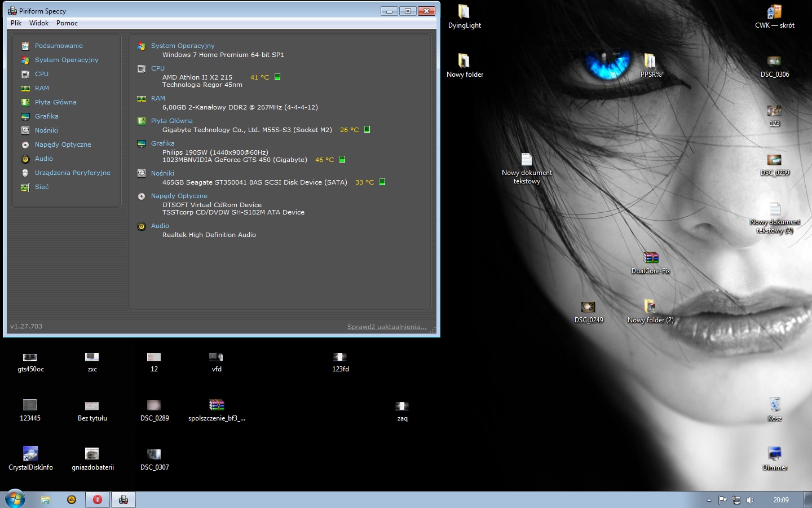This screenshot has height=508, width=812.
Task: Click the AMD Athlon II X2 215 text
Action: tap(197, 77)
